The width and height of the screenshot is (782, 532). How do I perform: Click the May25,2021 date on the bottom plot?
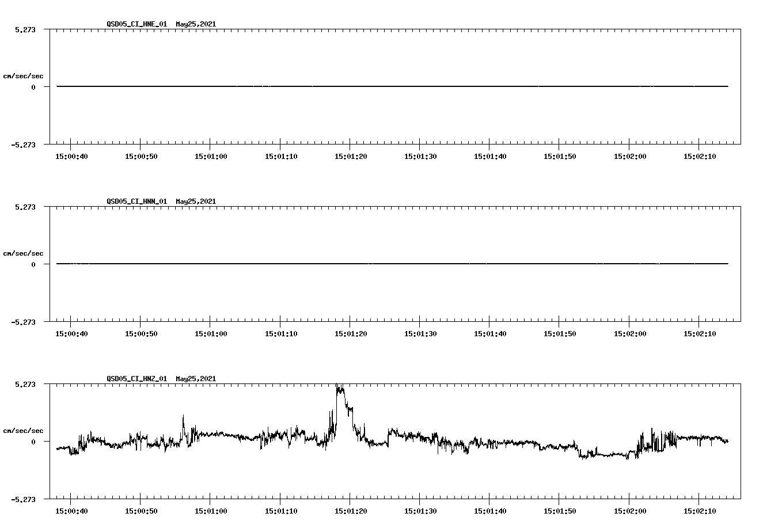coord(196,378)
